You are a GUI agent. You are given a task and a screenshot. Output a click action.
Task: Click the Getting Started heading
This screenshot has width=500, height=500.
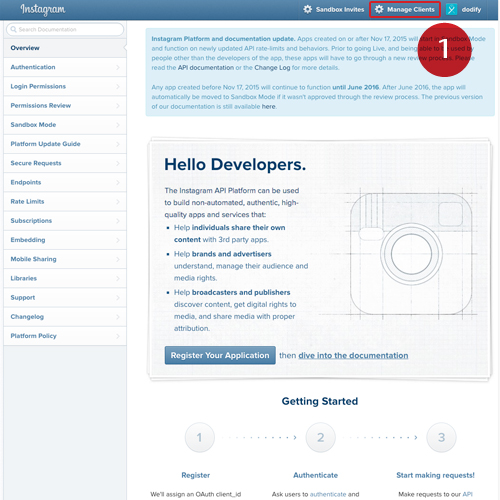pyautogui.click(x=320, y=401)
